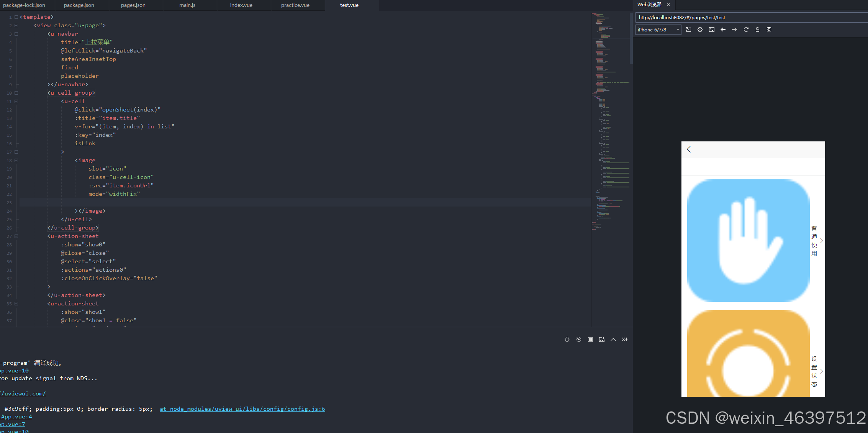Stop the running process with stop icon
Image resolution: width=868 pixels, height=433 pixels.
point(590,340)
